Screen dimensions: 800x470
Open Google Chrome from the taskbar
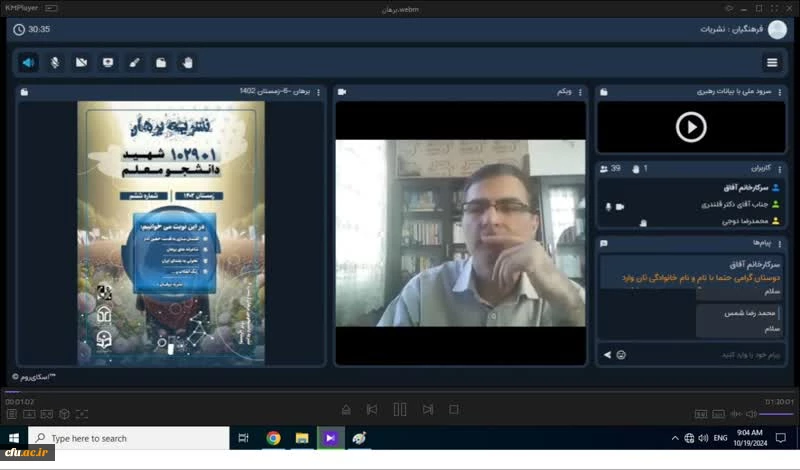click(273, 438)
